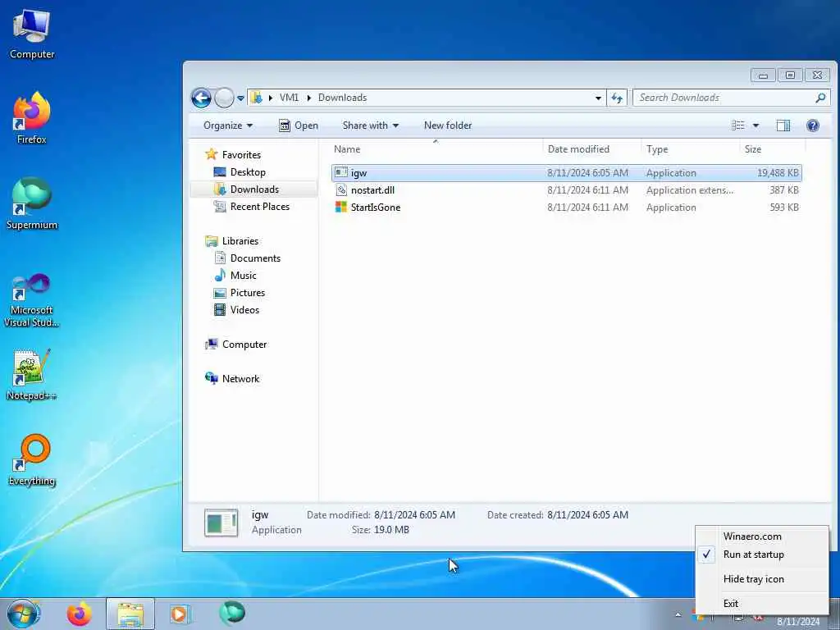The height and width of the screenshot is (630, 840).
Task: Select the nostart.dll file
Action: (x=567, y=190)
